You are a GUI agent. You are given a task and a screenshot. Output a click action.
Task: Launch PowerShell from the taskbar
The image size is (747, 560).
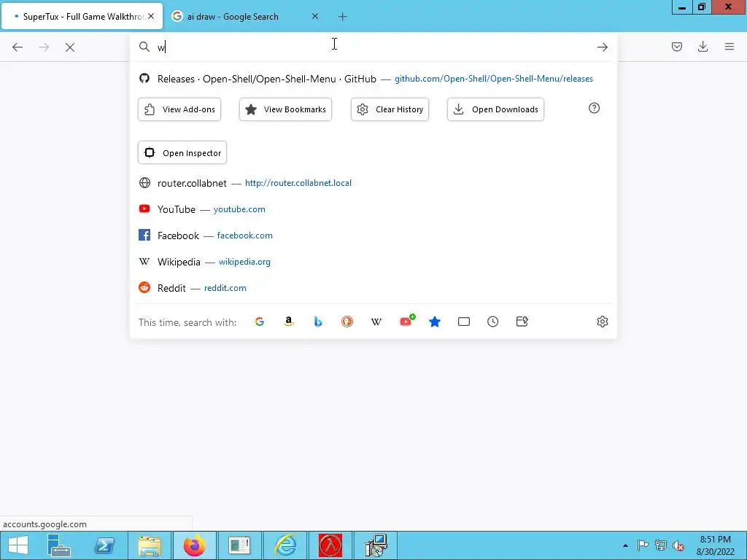(104, 545)
